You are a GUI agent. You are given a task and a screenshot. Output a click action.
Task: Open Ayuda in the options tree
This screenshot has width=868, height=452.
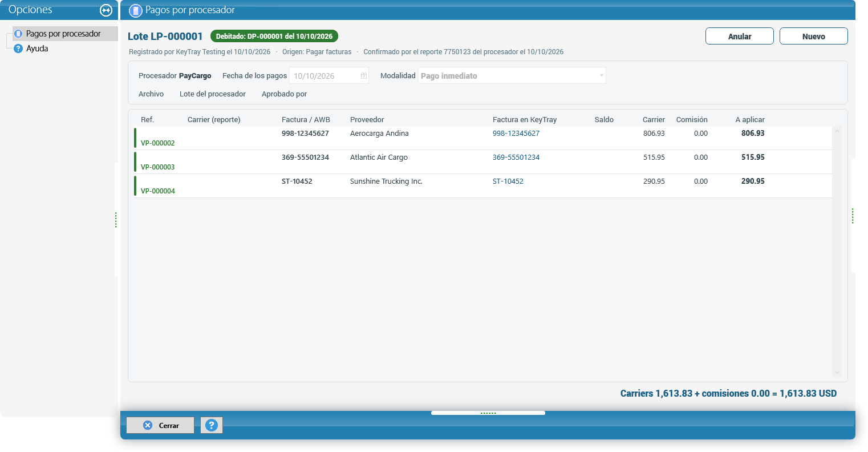coord(37,49)
